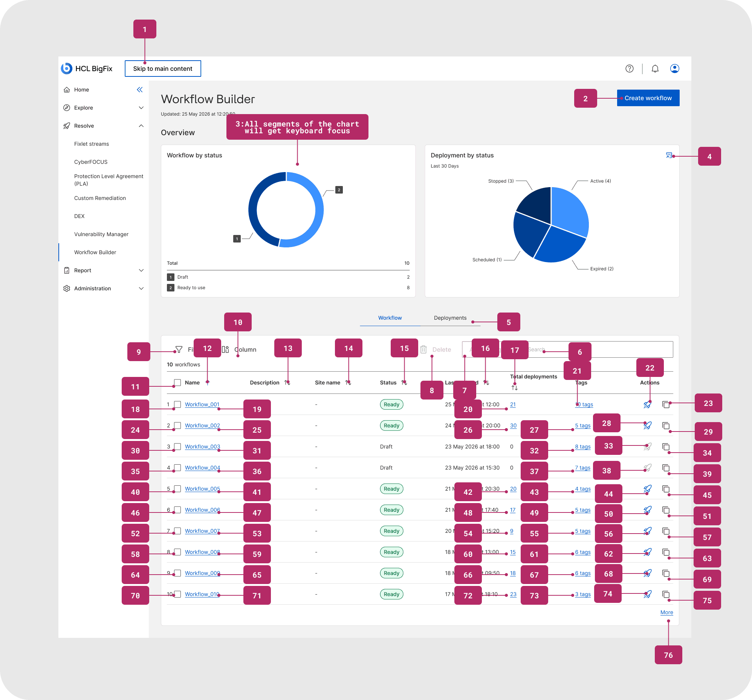The width and height of the screenshot is (752, 700).
Task: Click the Ready badge for Workflow_006
Action: 391,510
